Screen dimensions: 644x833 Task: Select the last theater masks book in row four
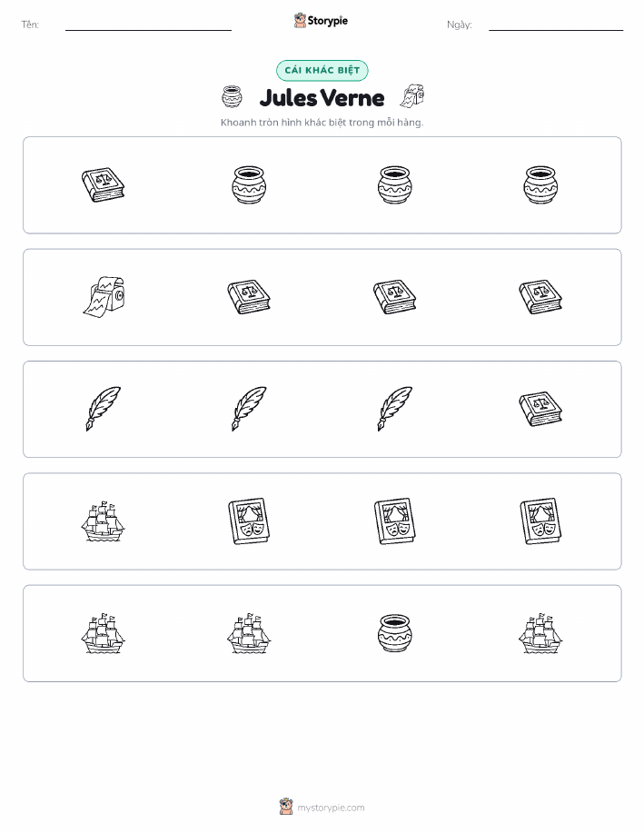coord(540,521)
